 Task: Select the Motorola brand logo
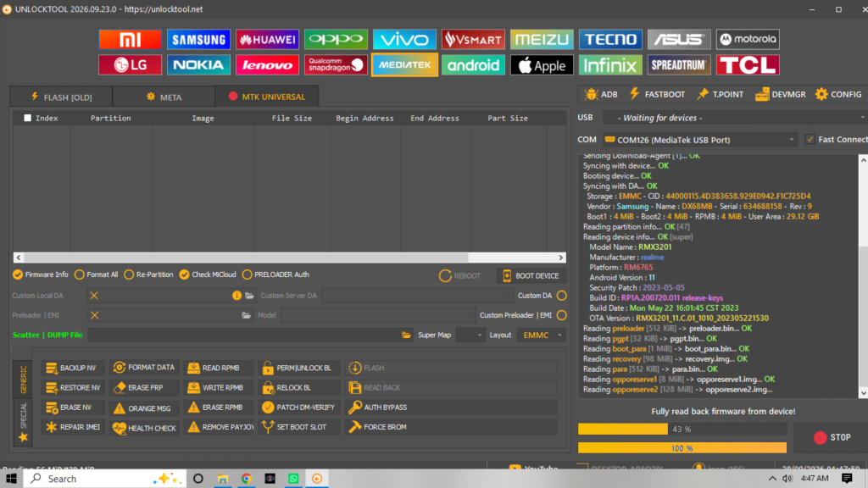pos(748,39)
